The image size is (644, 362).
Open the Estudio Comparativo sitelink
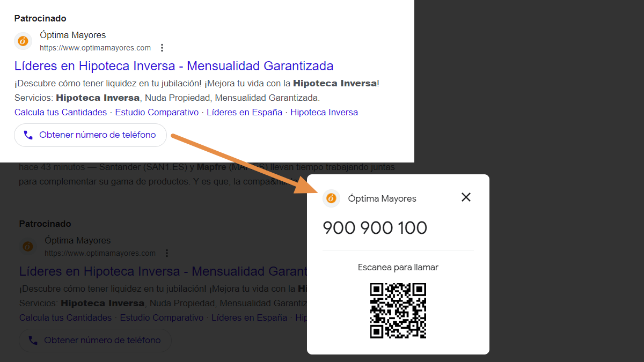(157, 112)
